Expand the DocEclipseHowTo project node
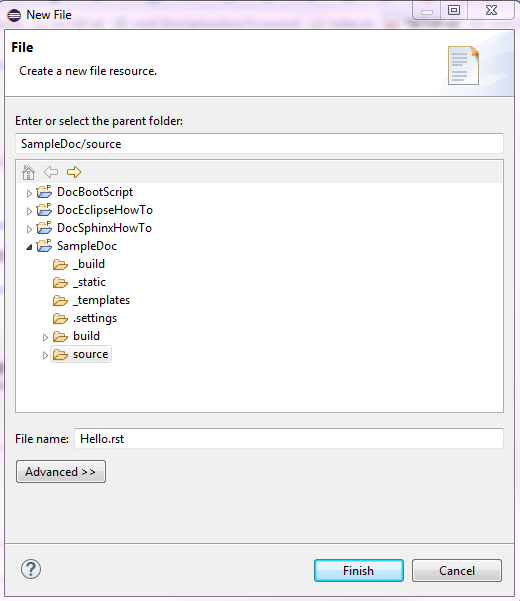The width and height of the screenshot is (520, 601). (x=29, y=211)
